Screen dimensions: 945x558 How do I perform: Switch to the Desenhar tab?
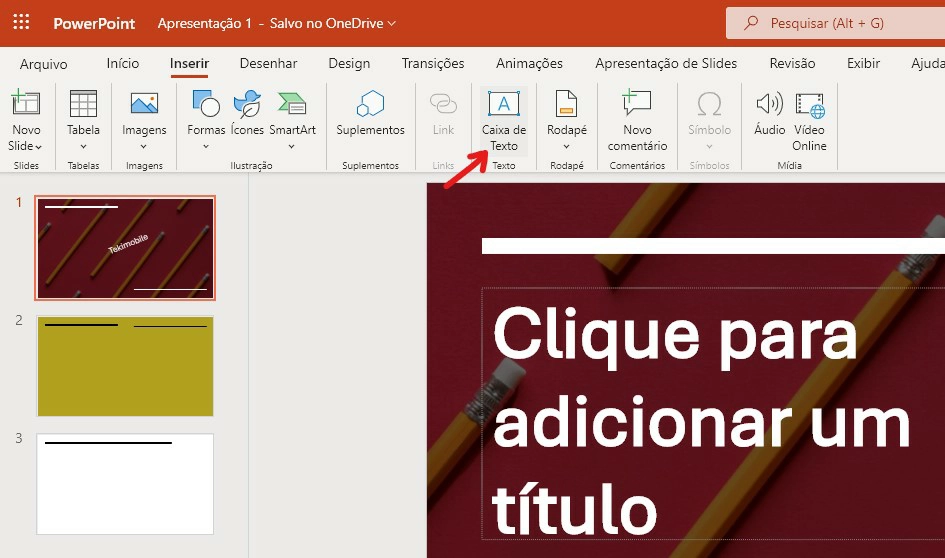pos(268,63)
